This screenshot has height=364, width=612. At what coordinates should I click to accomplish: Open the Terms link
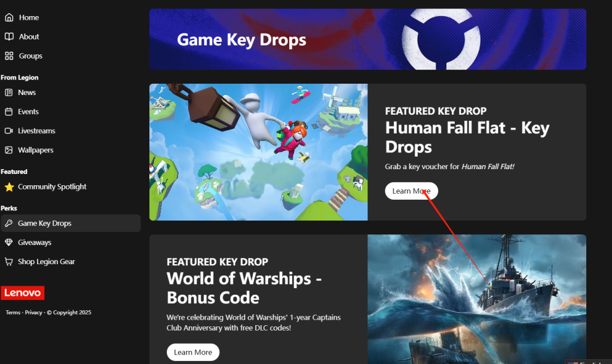coord(13,313)
